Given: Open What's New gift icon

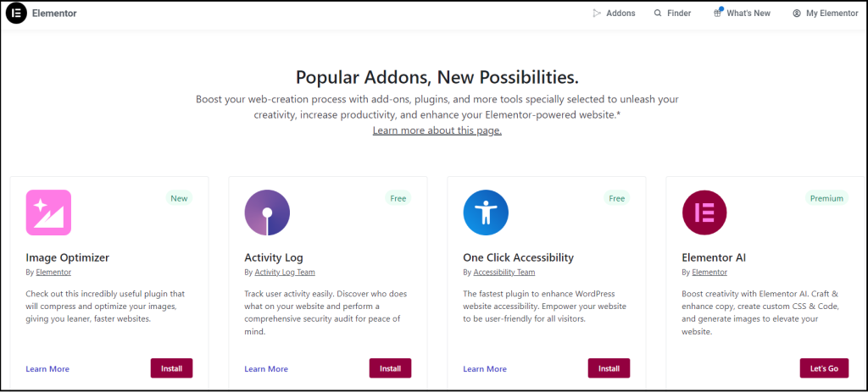Looking at the screenshot, I should [x=718, y=14].
